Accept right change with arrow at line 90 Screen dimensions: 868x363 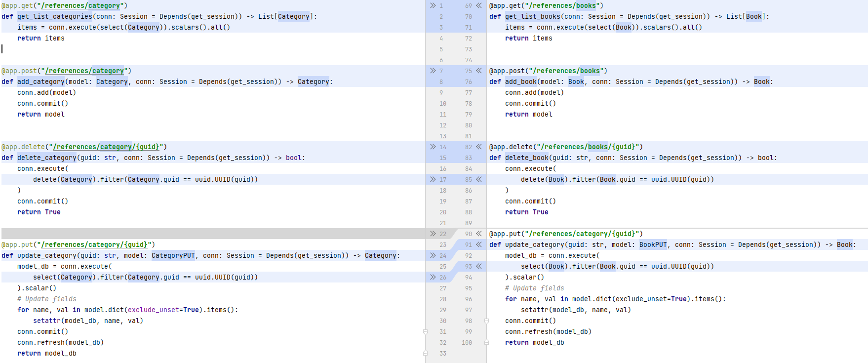[x=478, y=234]
